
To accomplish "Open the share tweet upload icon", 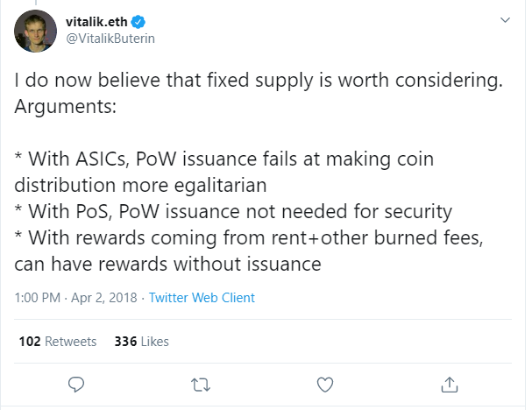I will (x=450, y=385).
